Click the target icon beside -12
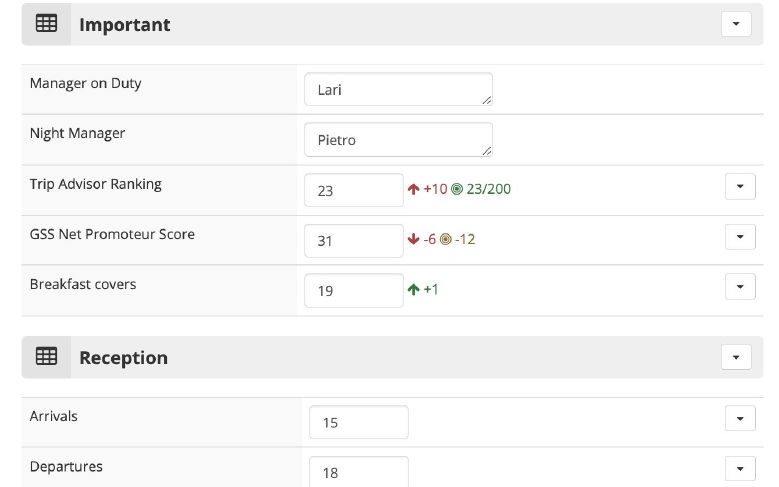 tap(446, 239)
